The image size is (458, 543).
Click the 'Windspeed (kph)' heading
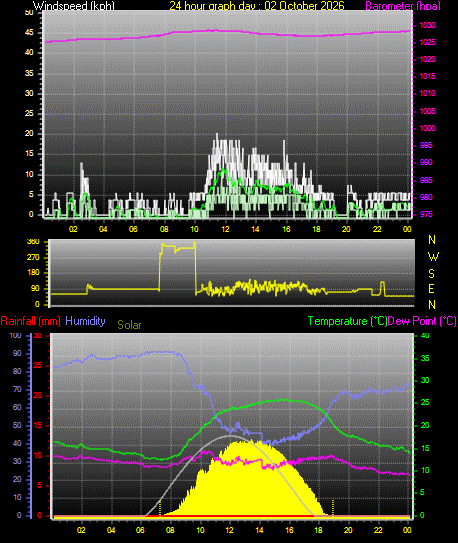[74, 6]
